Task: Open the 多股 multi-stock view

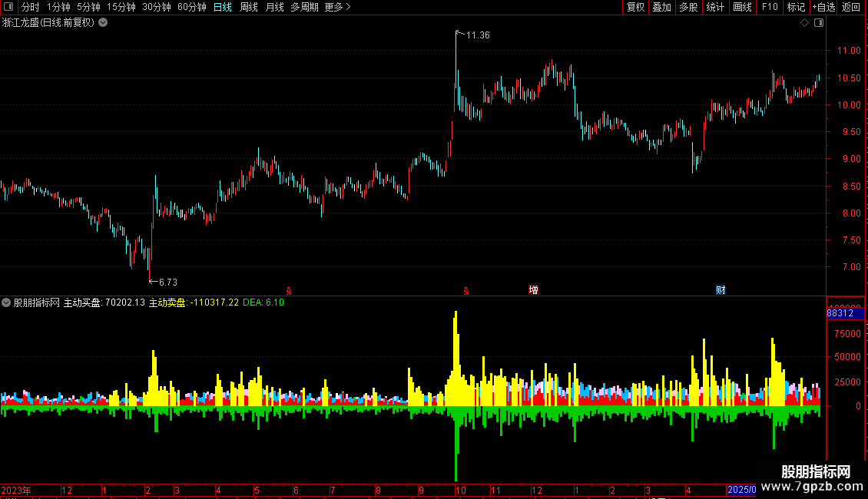Action: tap(688, 7)
